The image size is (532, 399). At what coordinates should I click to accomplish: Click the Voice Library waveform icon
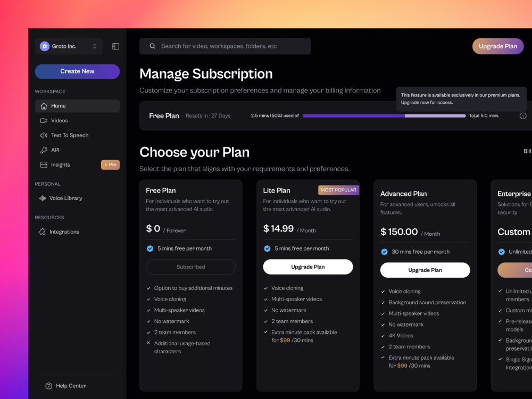43,198
